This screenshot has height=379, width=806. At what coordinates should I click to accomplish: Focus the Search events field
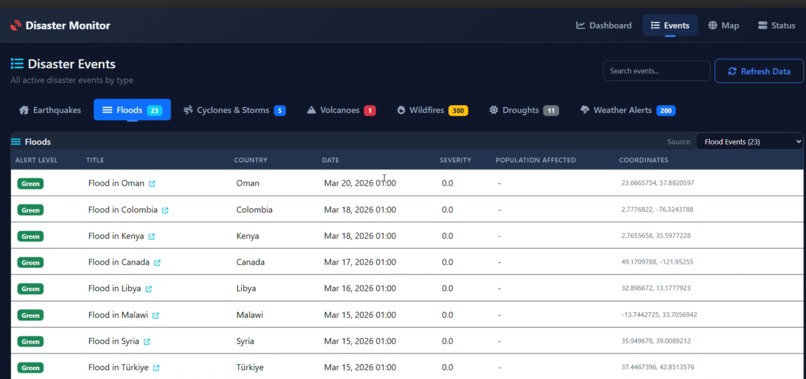click(656, 71)
